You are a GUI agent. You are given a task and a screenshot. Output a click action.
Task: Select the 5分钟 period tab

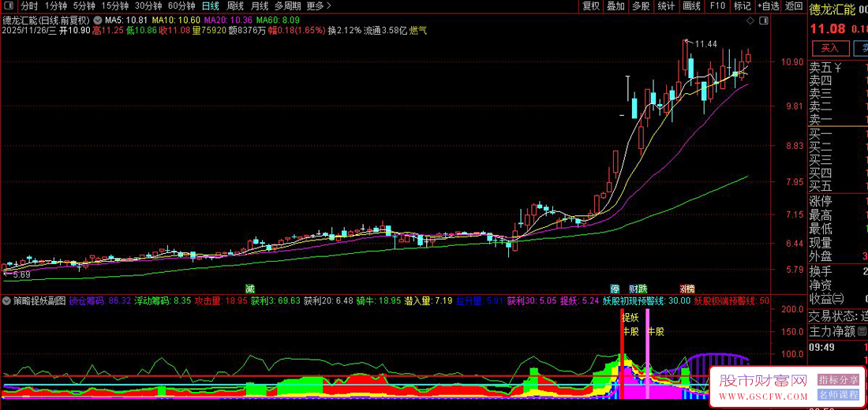(84, 6)
